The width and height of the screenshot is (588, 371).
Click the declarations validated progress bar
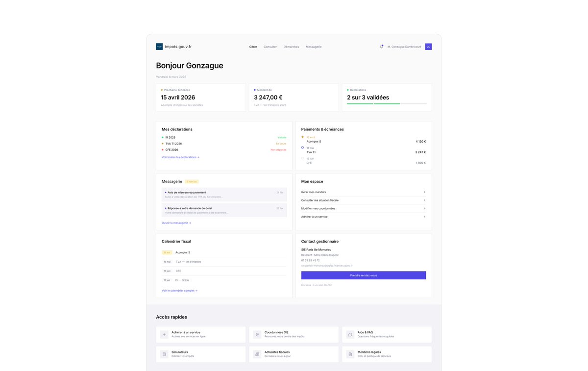[x=387, y=103]
